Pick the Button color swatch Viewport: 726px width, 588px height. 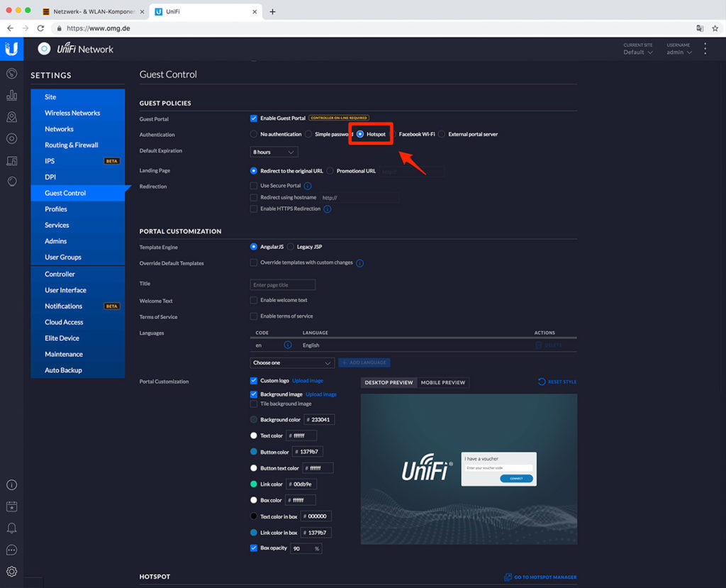click(x=254, y=452)
